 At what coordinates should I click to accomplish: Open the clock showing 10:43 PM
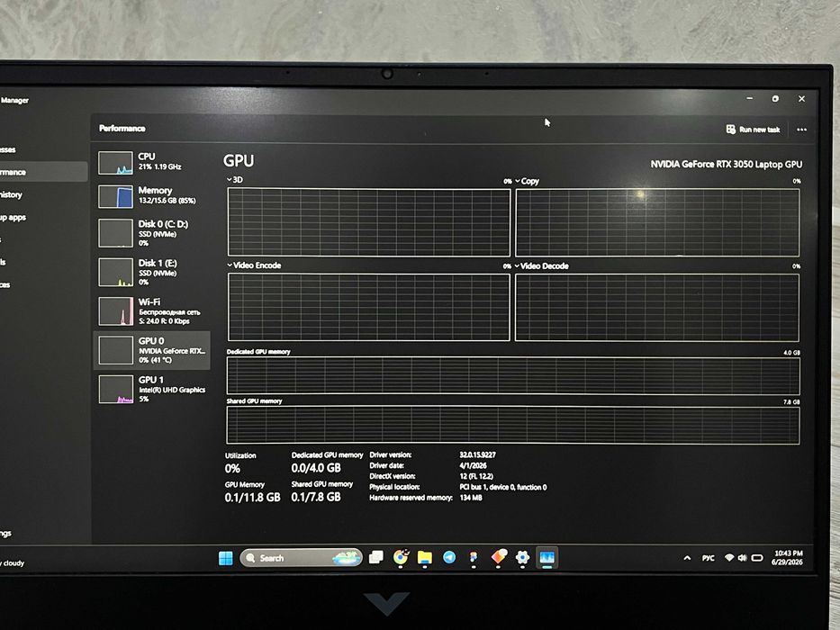[x=788, y=558]
